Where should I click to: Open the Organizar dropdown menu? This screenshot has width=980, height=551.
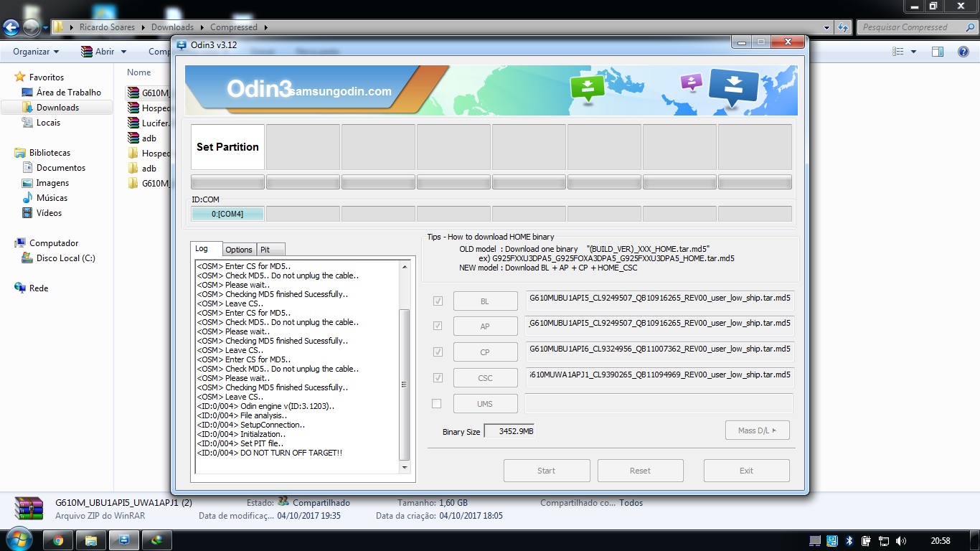pos(36,52)
